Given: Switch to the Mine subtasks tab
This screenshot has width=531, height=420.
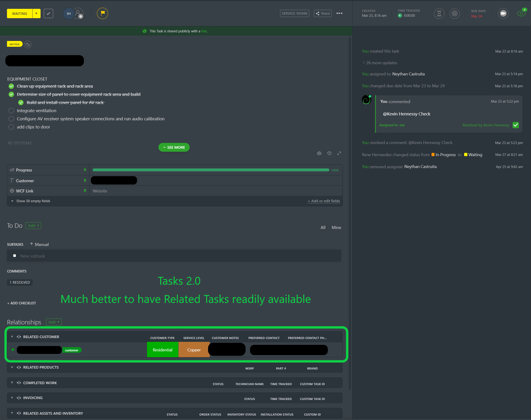Looking at the screenshot, I should point(336,227).
